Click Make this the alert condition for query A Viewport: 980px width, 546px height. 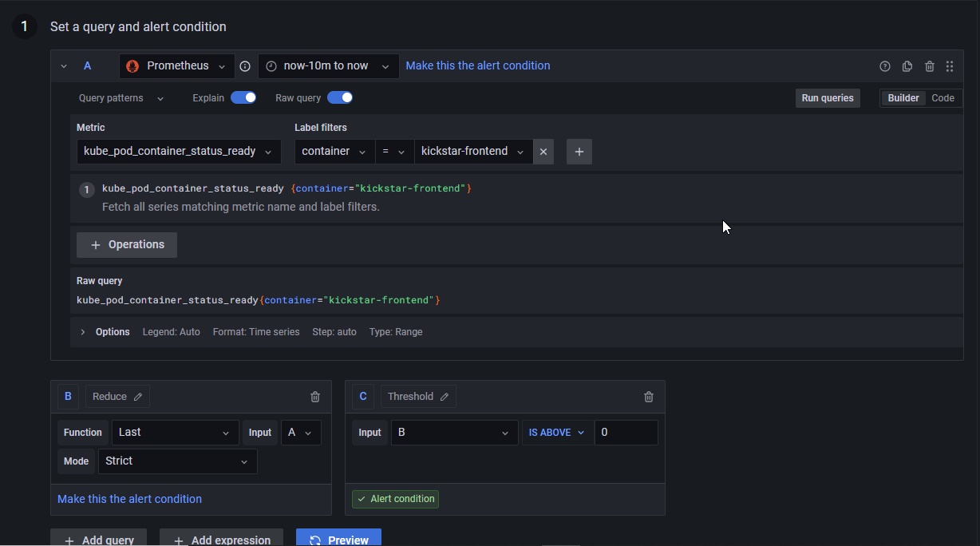click(x=478, y=65)
